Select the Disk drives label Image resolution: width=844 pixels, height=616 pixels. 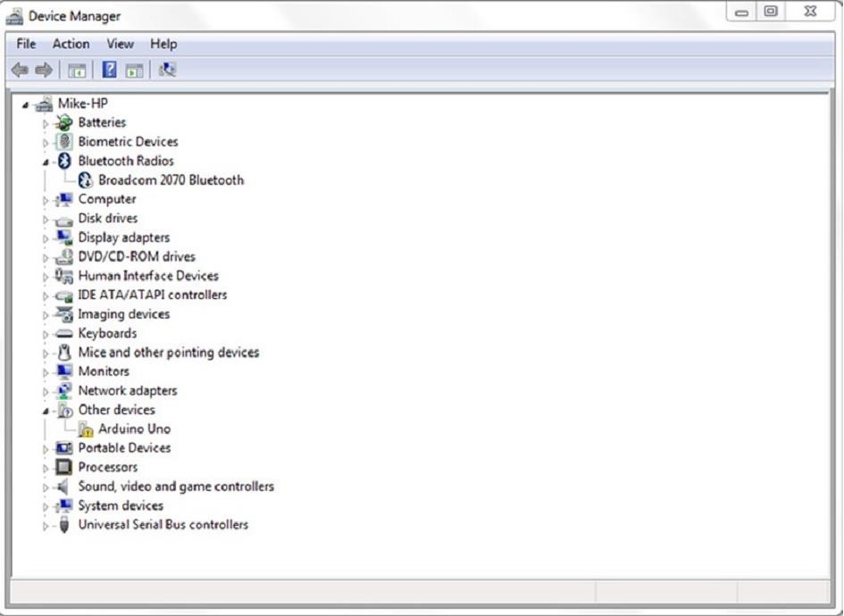click(108, 218)
